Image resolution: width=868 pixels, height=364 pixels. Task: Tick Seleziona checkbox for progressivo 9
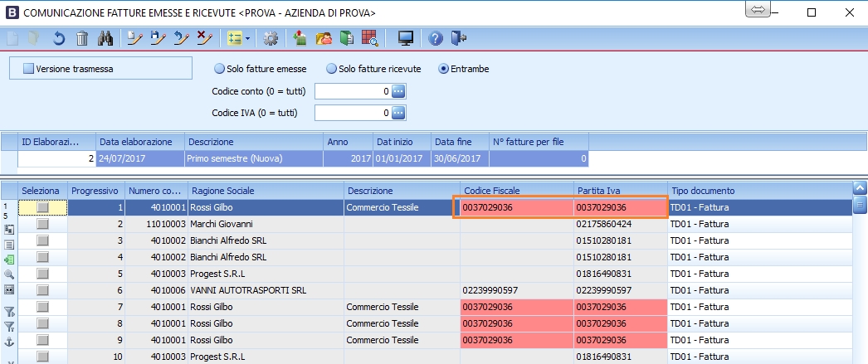[42, 340]
